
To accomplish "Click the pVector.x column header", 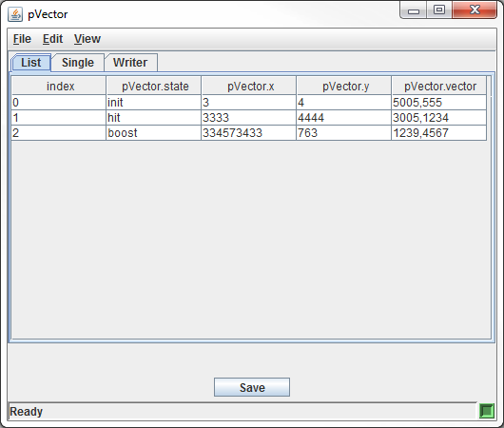I will (249, 87).
